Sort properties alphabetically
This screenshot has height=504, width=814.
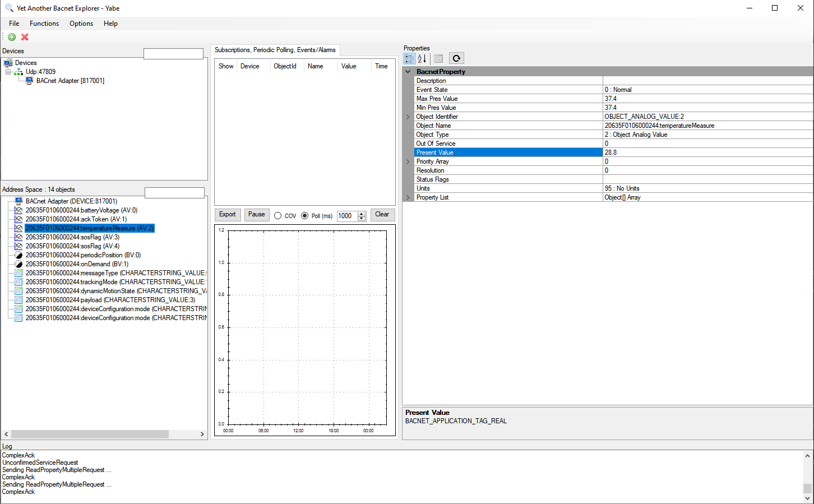click(422, 58)
